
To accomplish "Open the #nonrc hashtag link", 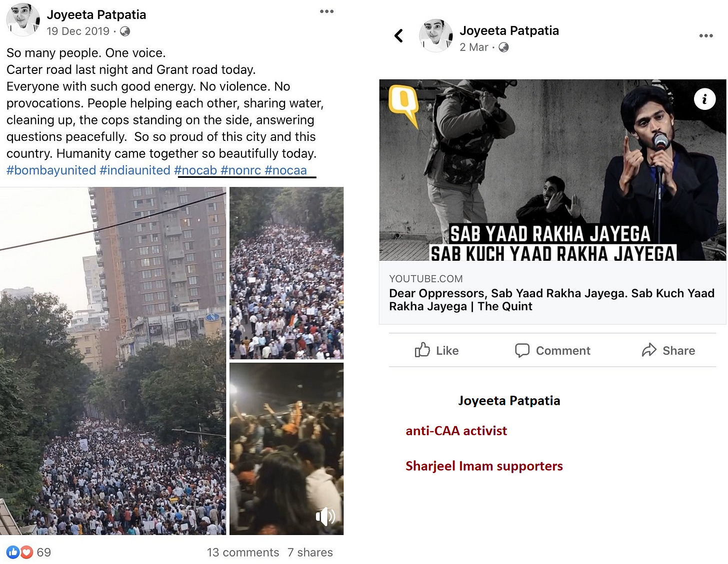I will coord(240,170).
